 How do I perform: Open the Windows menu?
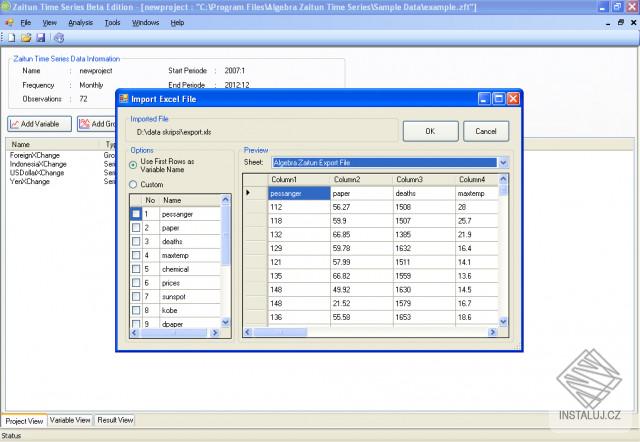[x=145, y=22]
